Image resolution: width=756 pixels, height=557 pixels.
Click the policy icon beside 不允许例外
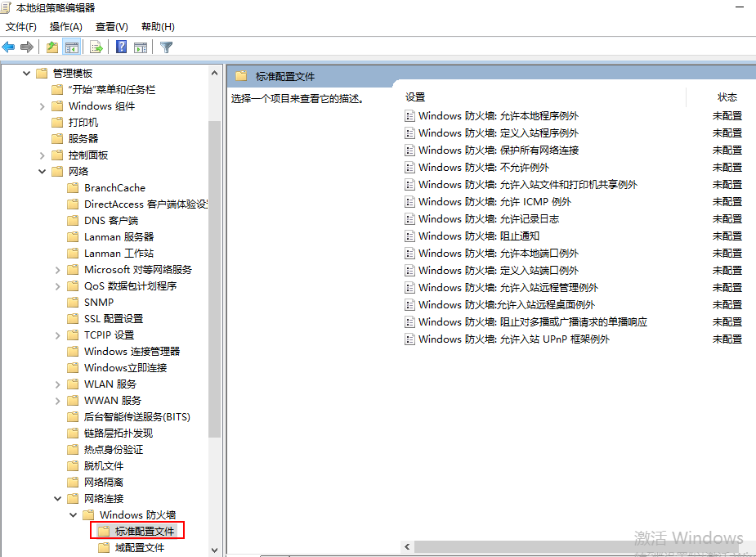click(x=409, y=168)
